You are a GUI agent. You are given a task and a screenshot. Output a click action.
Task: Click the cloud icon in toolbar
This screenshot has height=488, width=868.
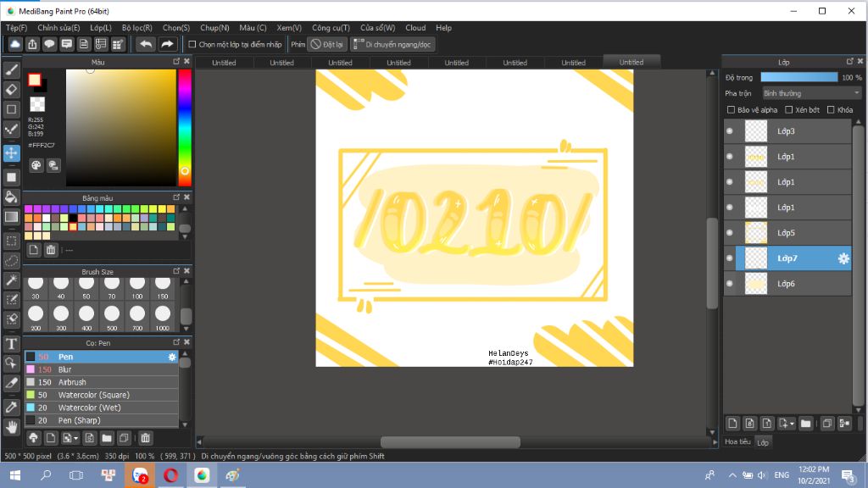point(15,44)
